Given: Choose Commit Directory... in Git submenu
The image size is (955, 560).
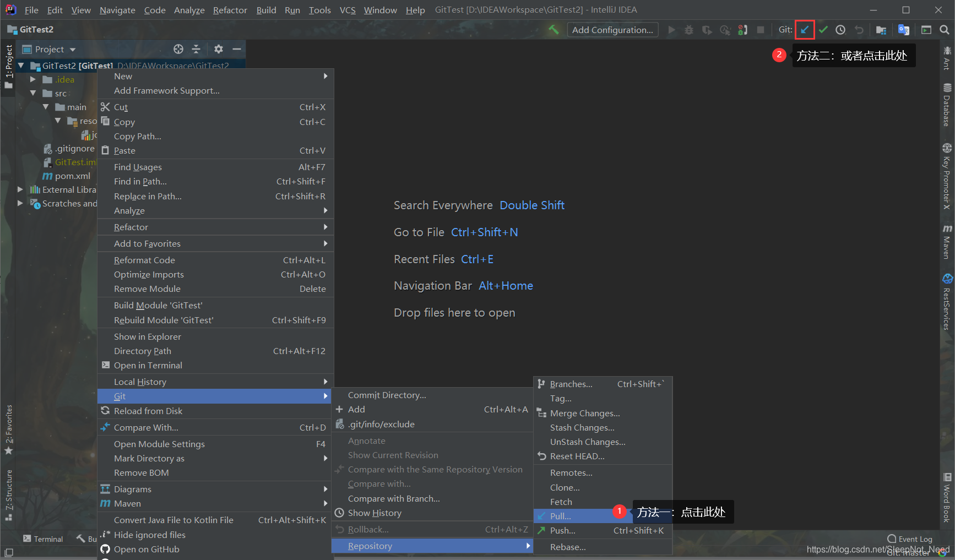Looking at the screenshot, I should coord(432,395).
